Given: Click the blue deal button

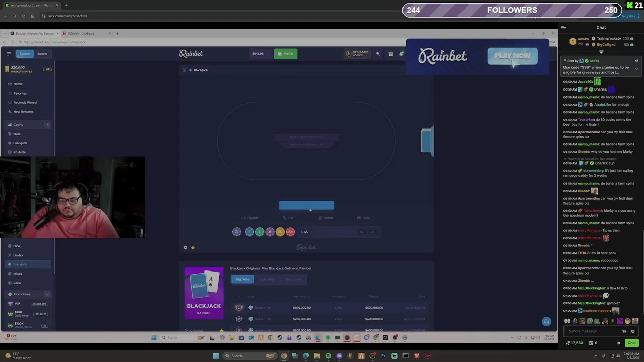Looking at the screenshot, I should click(x=306, y=205).
